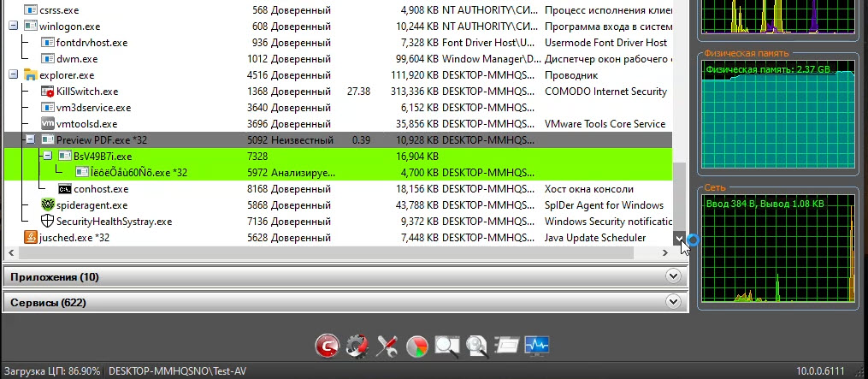The height and width of the screenshot is (379, 868).
Task: Collapse the explorer.exe tree node
Action: 14,74
